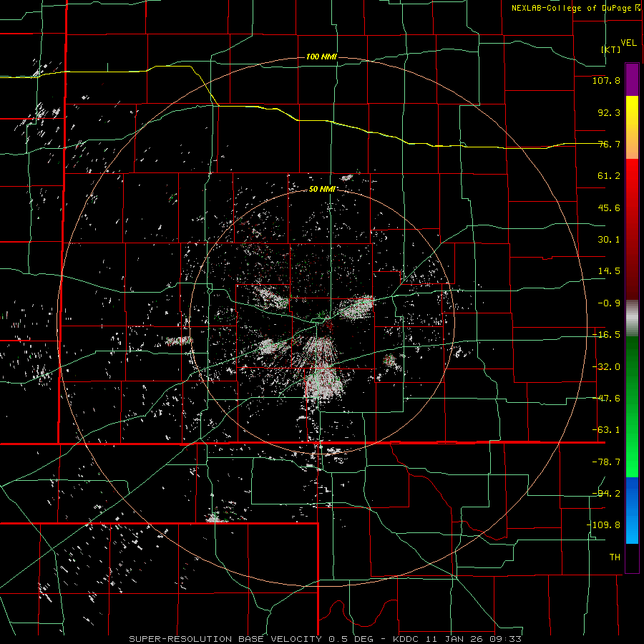Click the yellow segment of velocity color bar
The width and height of the screenshot is (644, 644).
click(632, 127)
